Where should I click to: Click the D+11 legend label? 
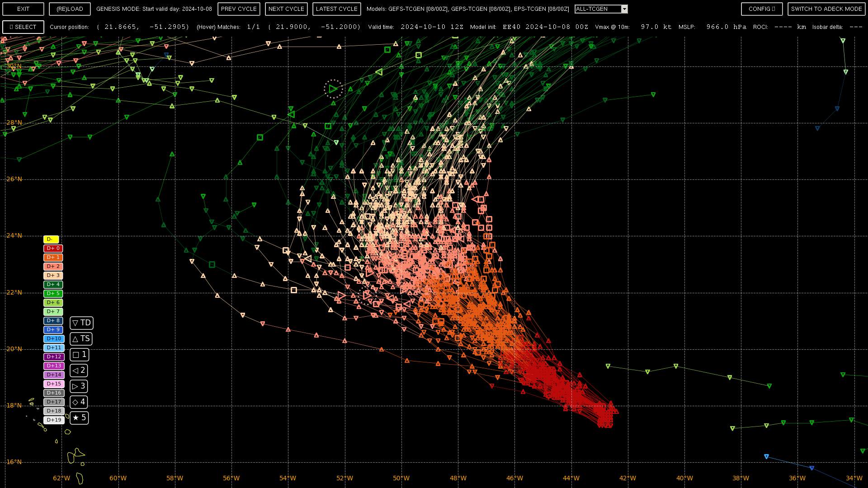click(54, 348)
